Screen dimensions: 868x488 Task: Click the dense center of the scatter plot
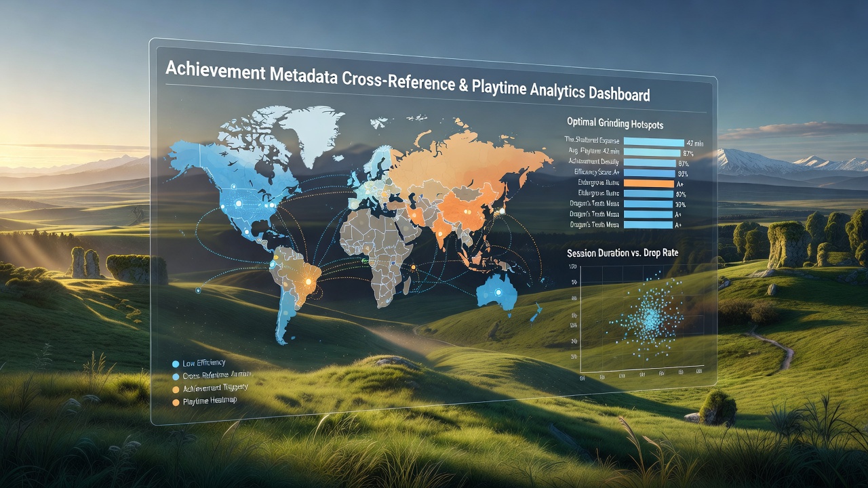pyautogui.click(x=652, y=318)
